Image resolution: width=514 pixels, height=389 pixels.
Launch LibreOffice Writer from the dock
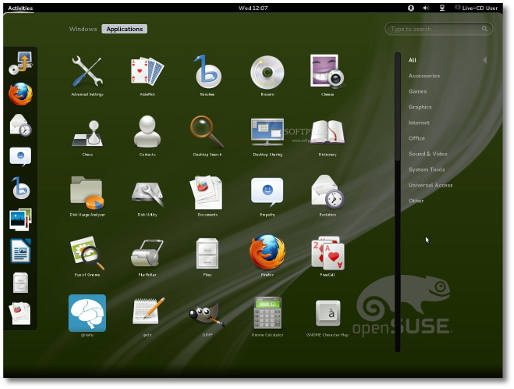click(x=21, y=251)
